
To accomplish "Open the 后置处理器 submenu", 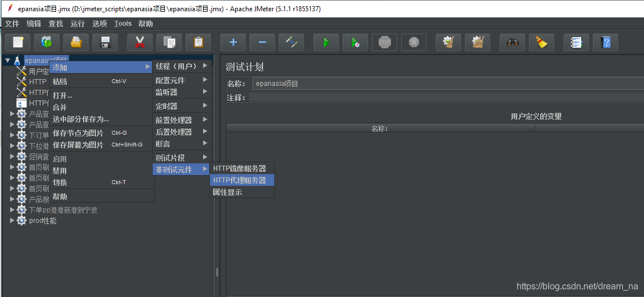I will click(182, 132).
